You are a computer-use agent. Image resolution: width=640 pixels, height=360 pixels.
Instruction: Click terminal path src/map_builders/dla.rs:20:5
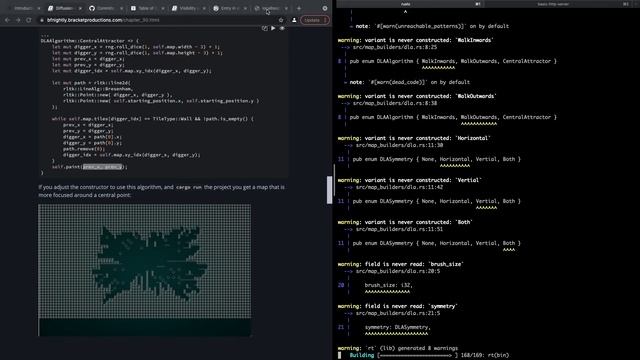(x=398, y=271)
